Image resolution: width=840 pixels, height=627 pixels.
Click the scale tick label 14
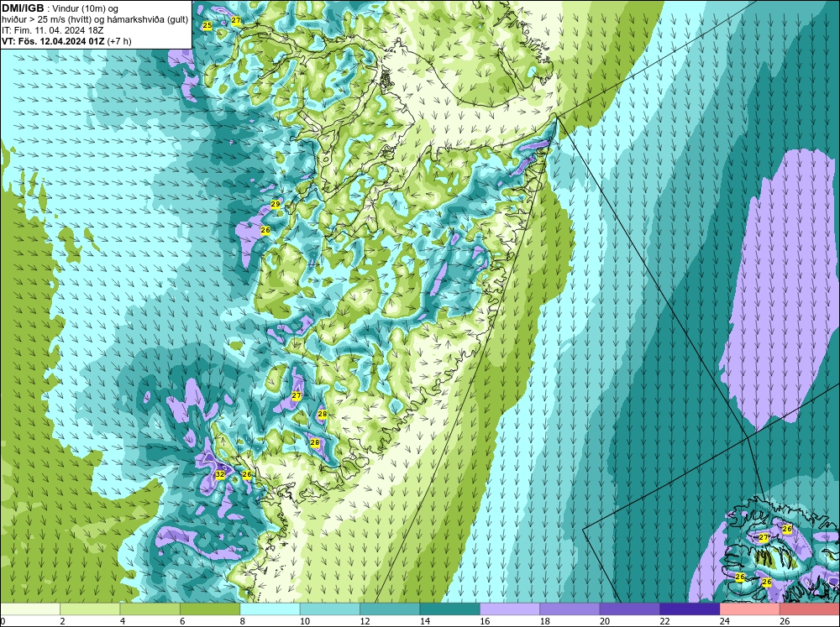(x=425, y=621)
